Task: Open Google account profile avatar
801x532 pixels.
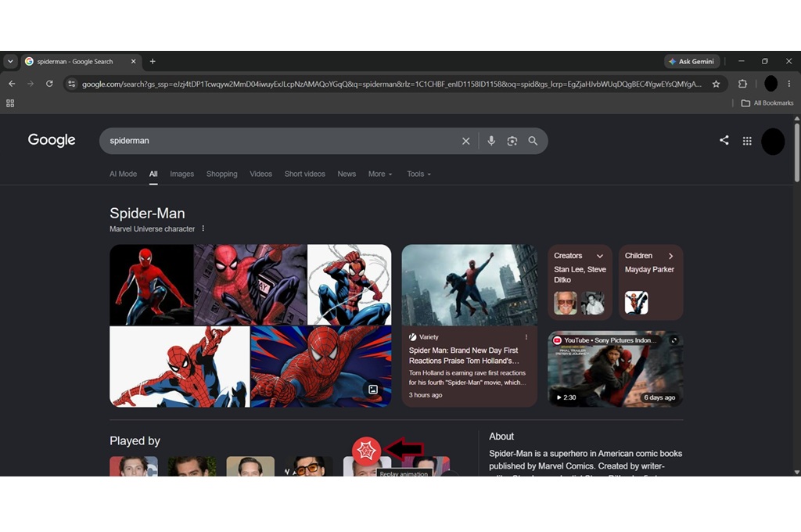Action: click(x=773, y=141)
